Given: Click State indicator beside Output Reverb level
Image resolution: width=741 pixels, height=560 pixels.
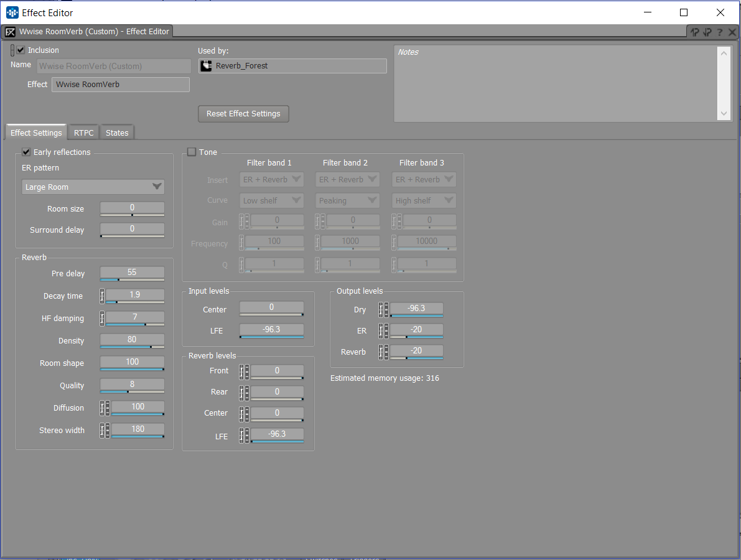Looking at the screenshot, I should [386, 352].
